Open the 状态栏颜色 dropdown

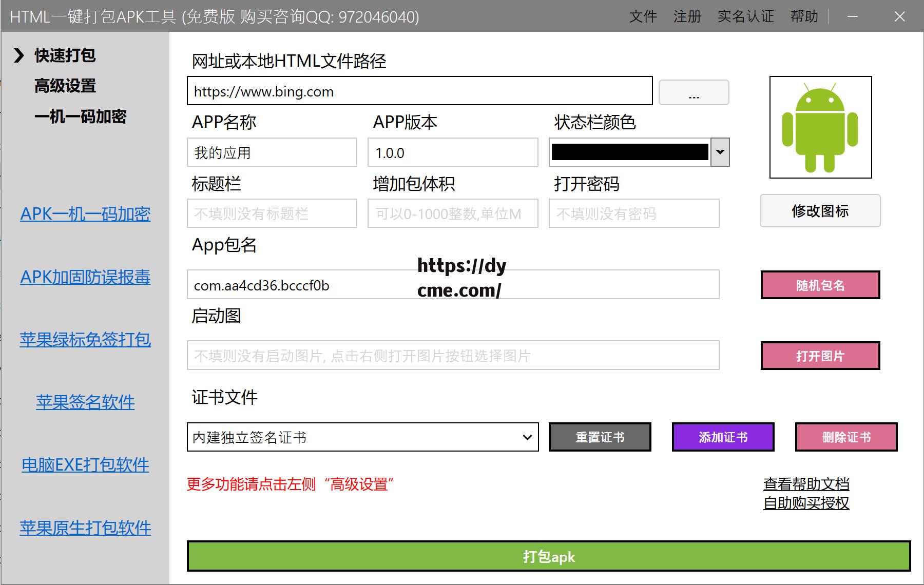[x=720, y=152]
